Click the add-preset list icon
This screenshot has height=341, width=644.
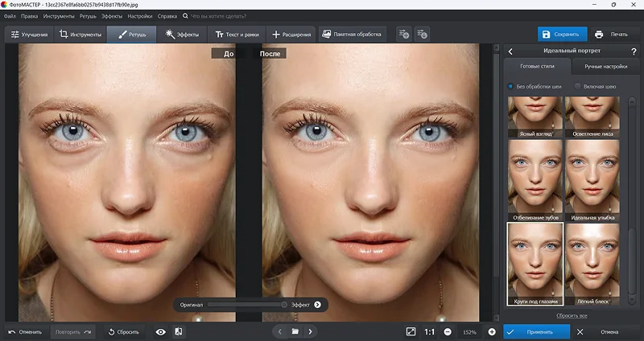(x=404, y=35)
